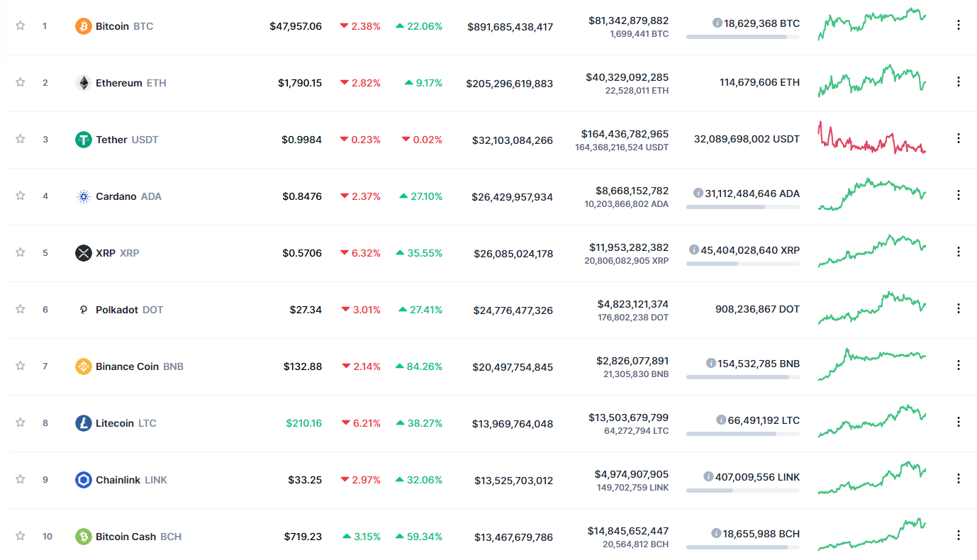Favorite Bitcoin Cash with its star
Image resolution: width=977 pixels, height=560 pixels.
click(21, 536)
